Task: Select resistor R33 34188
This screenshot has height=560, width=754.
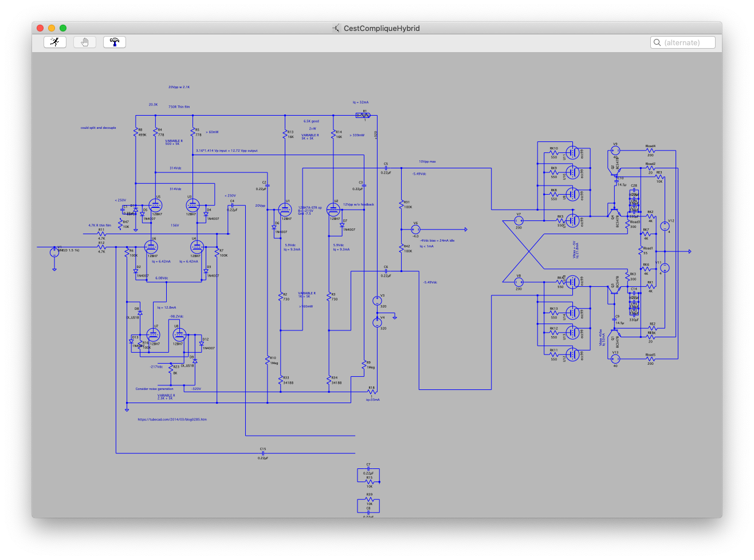Action: (280, 380)
